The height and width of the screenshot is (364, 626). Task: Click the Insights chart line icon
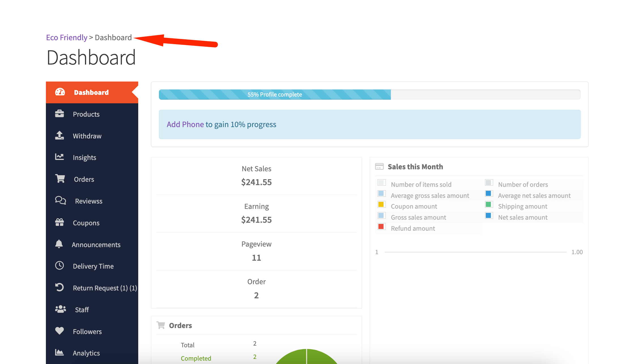(x=59, y=157)
